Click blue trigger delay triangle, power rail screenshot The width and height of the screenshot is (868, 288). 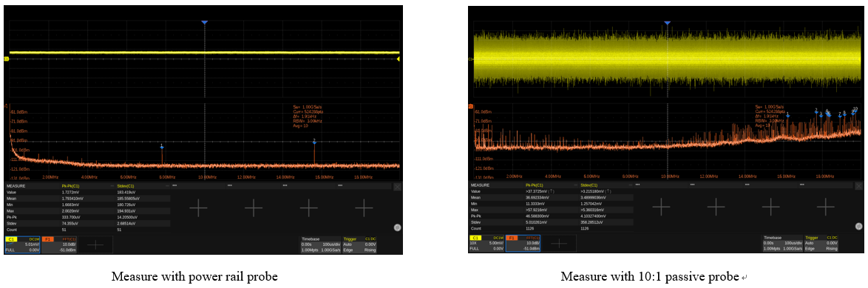click(204, 22)
